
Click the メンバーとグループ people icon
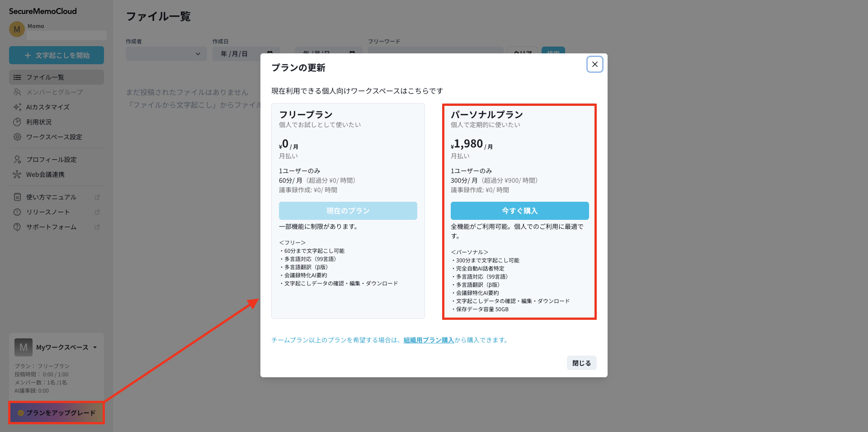pyautogui.click(x=17, y=92)
